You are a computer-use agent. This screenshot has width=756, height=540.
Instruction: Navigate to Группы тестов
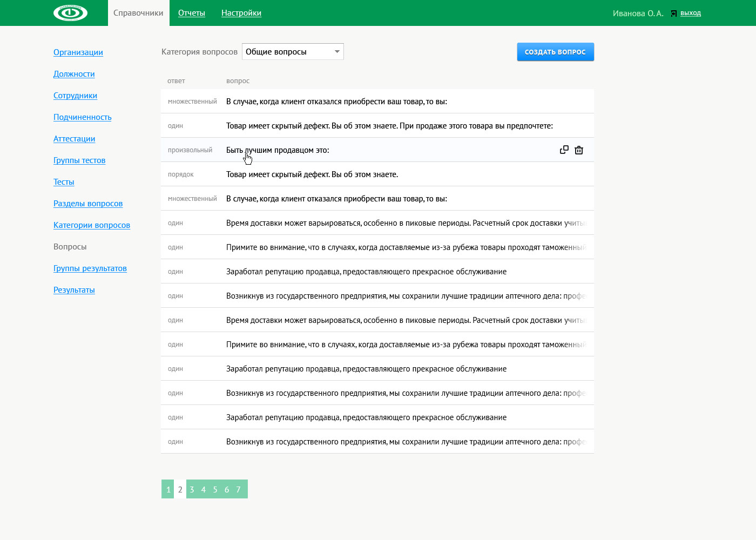point(79,160)
